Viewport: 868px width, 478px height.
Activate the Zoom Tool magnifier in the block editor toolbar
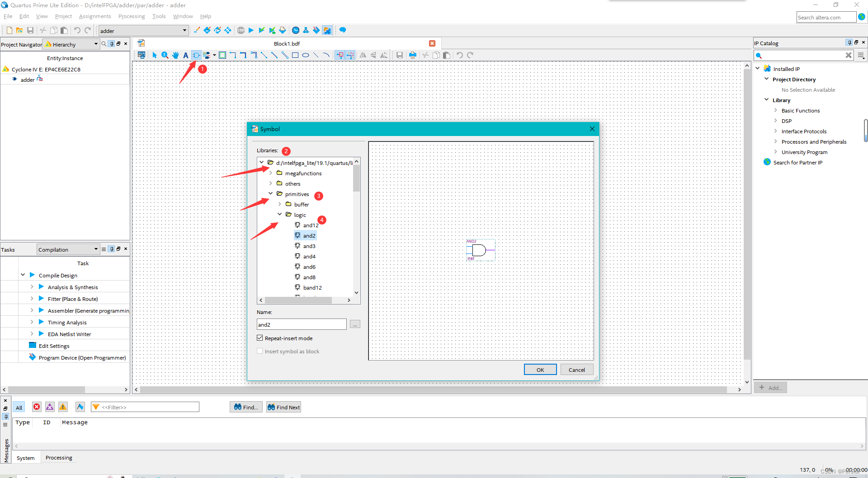[165, 55]
